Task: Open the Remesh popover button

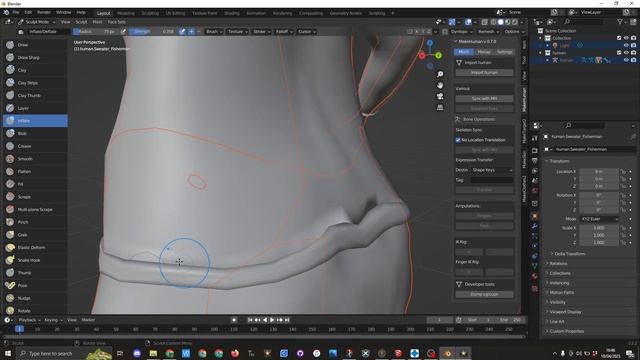Action: click(x=488, y=31)
